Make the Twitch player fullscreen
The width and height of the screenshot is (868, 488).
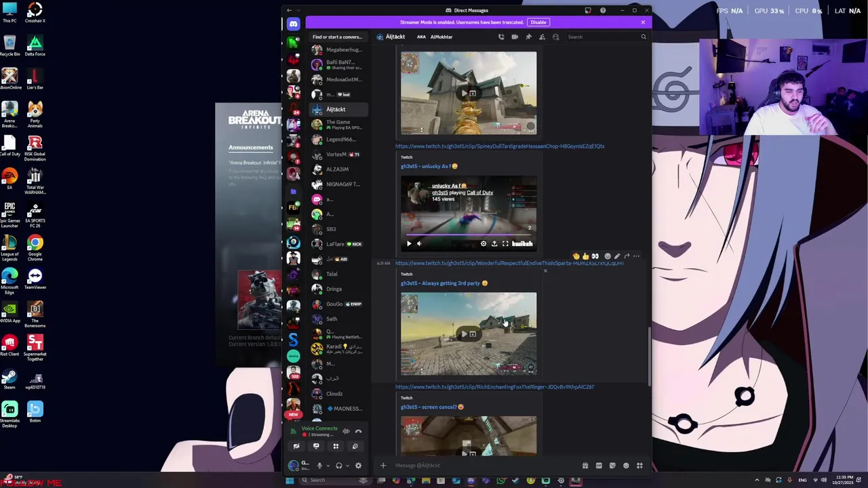click(x=505, y=244)
